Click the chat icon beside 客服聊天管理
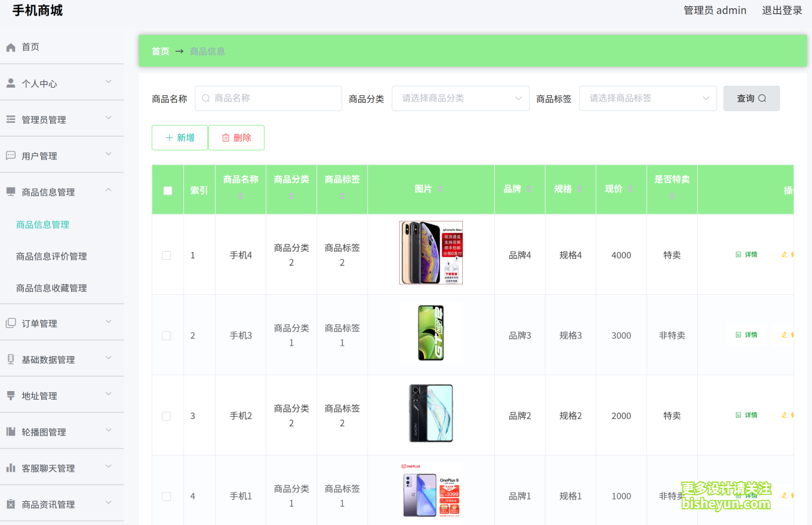The width and height of the screenshot is (812, 525). tap(10, 468)
